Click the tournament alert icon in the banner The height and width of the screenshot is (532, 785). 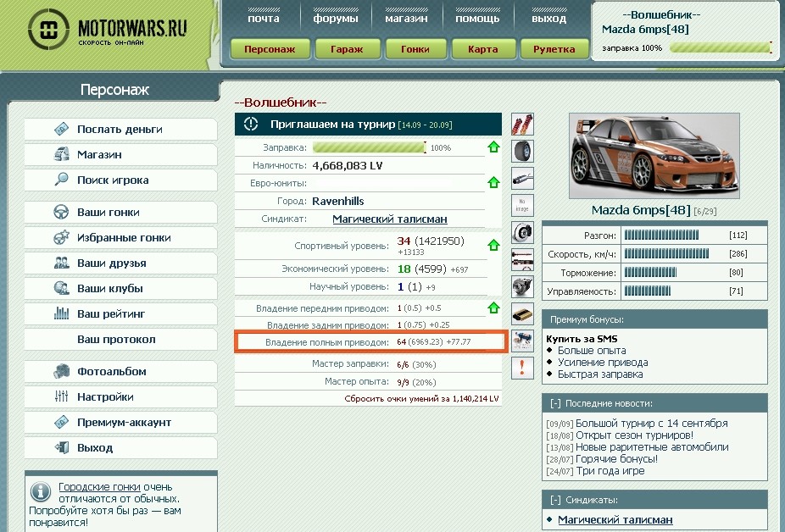point(251,125)
